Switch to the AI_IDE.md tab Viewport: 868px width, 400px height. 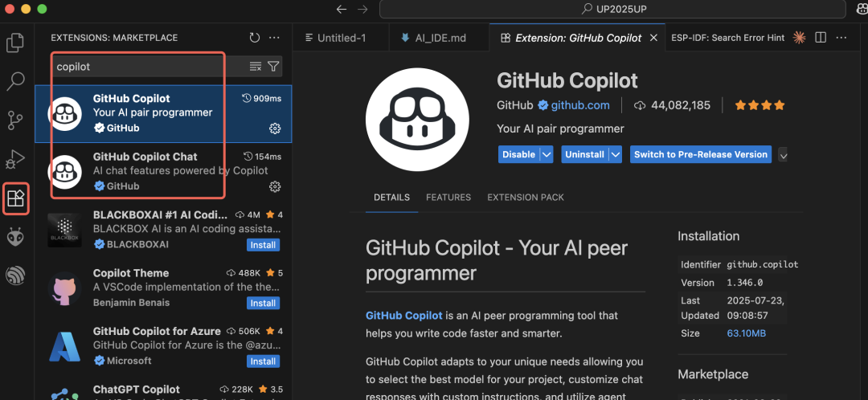[440, 38]
